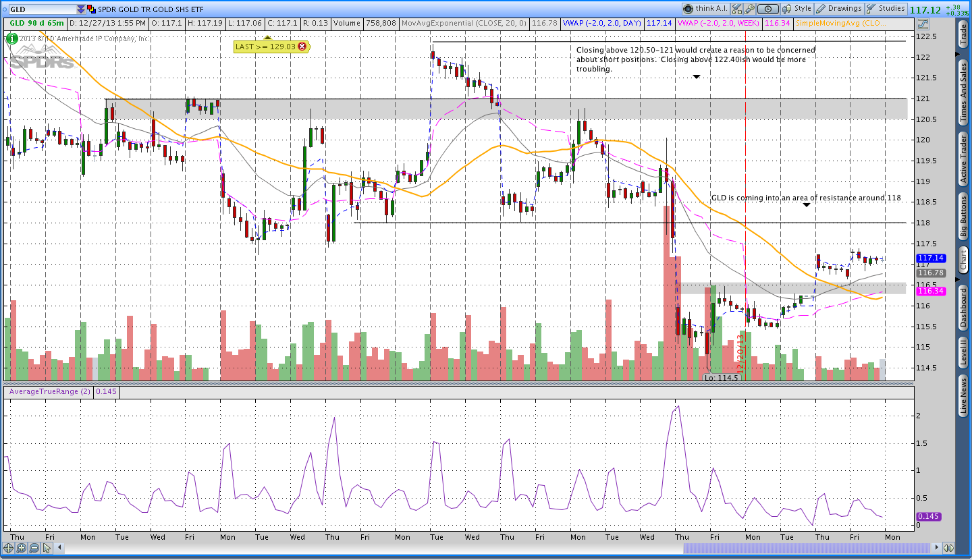Expand the GLD symbol dropdown arrow
Viewport: 972px width, 560px height.
[81, 9]
